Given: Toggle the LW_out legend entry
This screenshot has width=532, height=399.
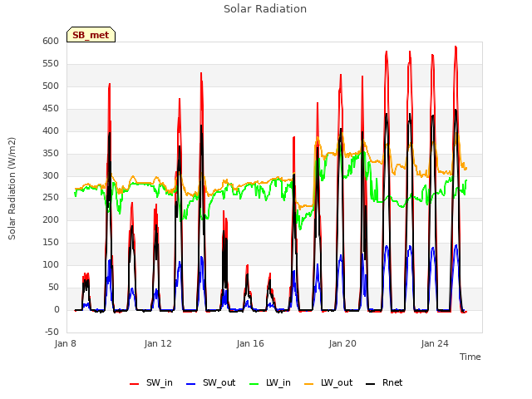Looking at the screenshot, I should tap(328, 383).
